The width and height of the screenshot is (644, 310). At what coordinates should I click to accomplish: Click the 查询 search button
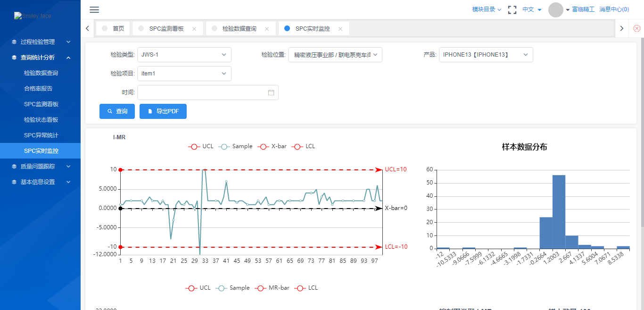[117, 111]
